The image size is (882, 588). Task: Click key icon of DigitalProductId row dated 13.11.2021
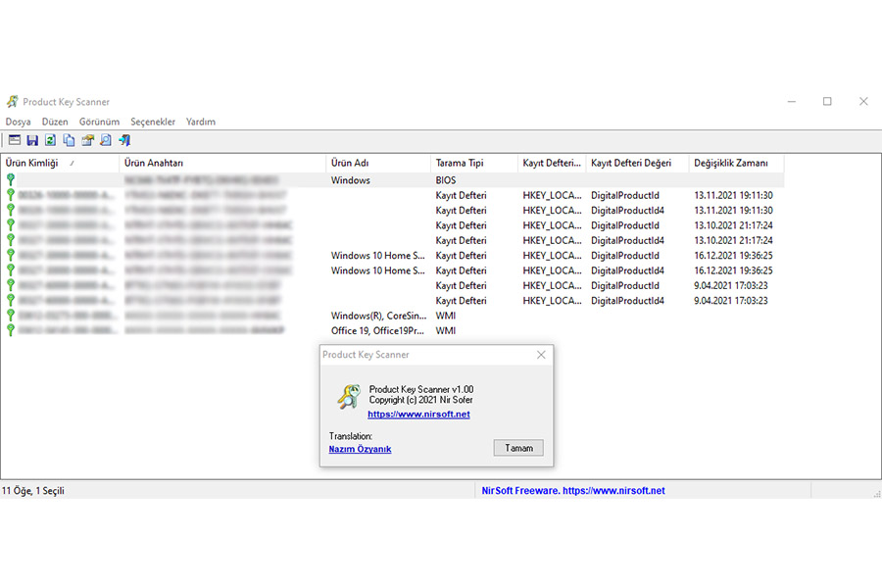[x=11, y=195]
